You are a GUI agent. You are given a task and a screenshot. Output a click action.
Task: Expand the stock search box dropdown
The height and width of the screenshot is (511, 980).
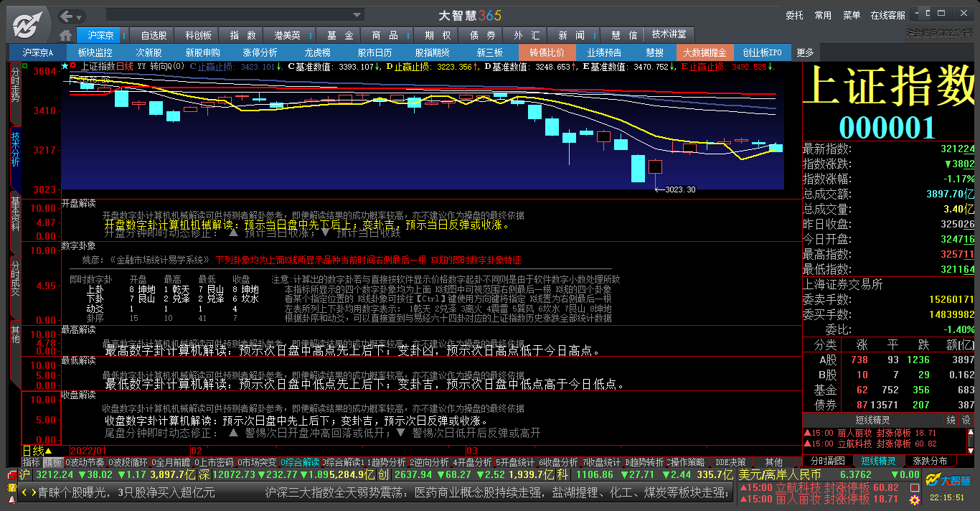[358, 15]
